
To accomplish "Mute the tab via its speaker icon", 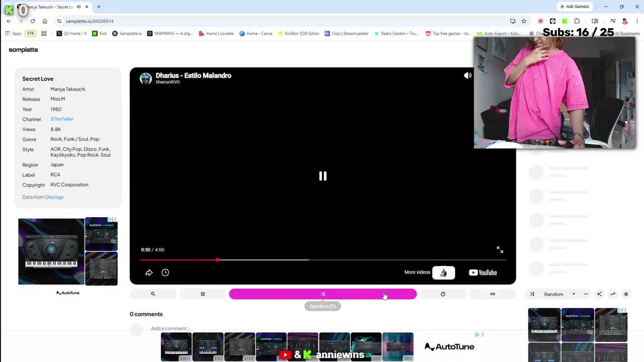I will pos(79,7).
